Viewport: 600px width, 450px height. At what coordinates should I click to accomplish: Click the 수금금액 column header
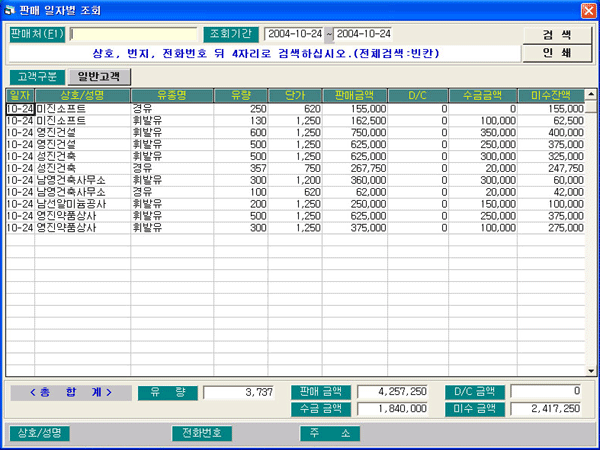tap(483, 96)
